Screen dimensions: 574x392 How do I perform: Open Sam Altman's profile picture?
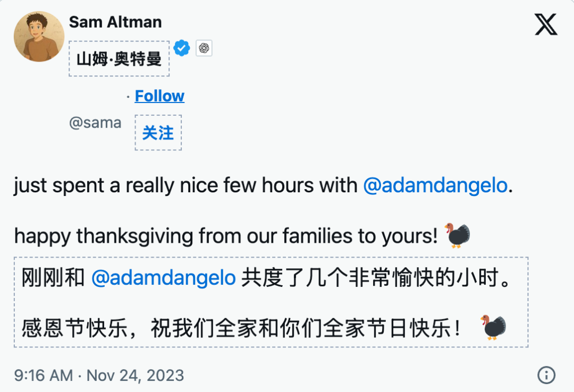tap(39, 37)
